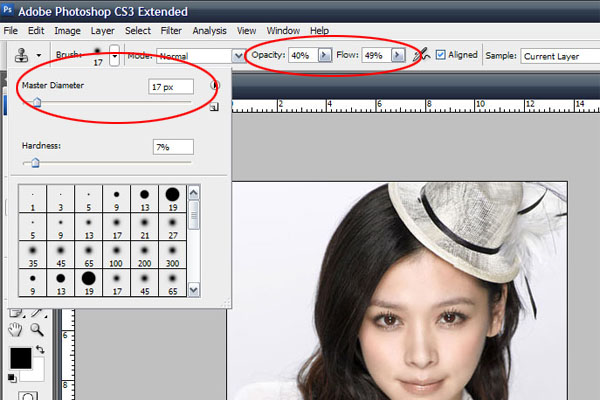The height and width of the screenshot is (400, 600).
Task: Click the Master Diameter slider handle
Action: point(37,102)
